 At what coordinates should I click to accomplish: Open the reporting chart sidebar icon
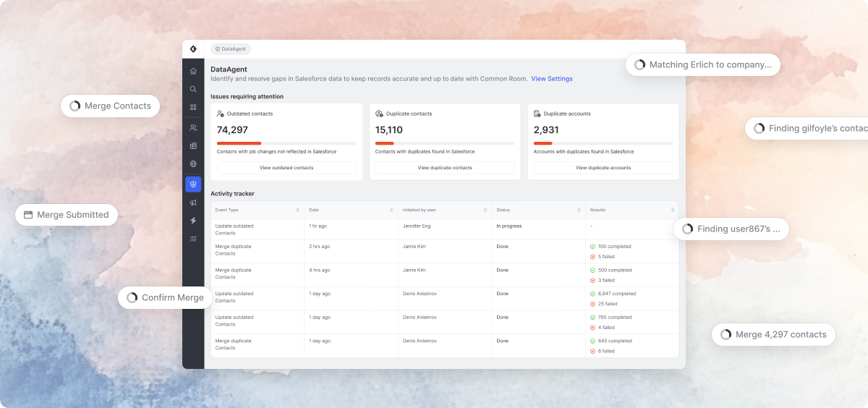tap(193, 239)
